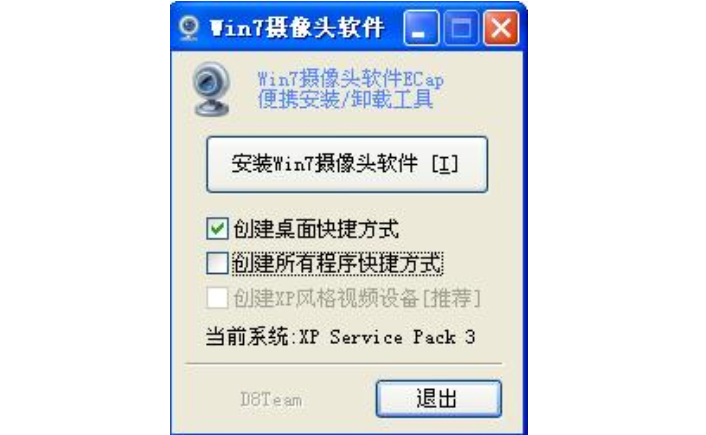Viewport: 706px width, 435px height.
Task: Click the 便携安装/卸载工具 subtitle text
Action: pos(345,100)
